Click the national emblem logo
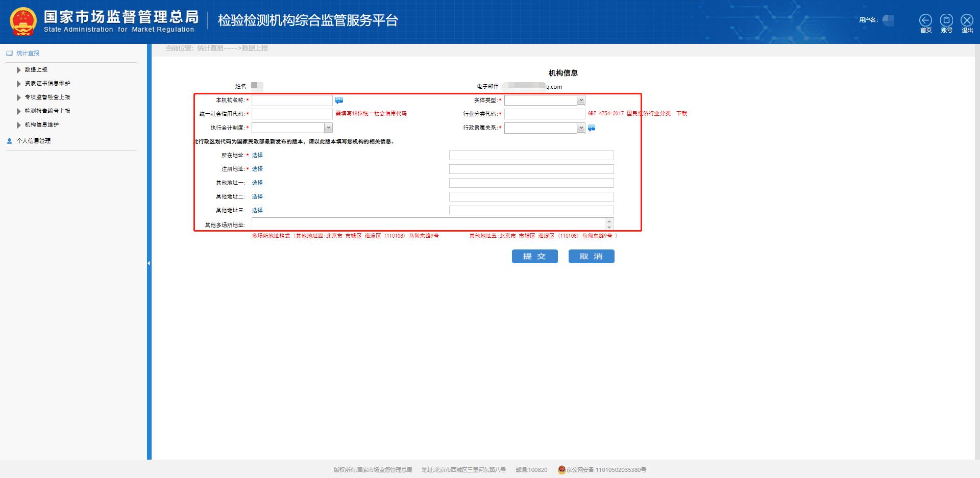 (22, 21)
